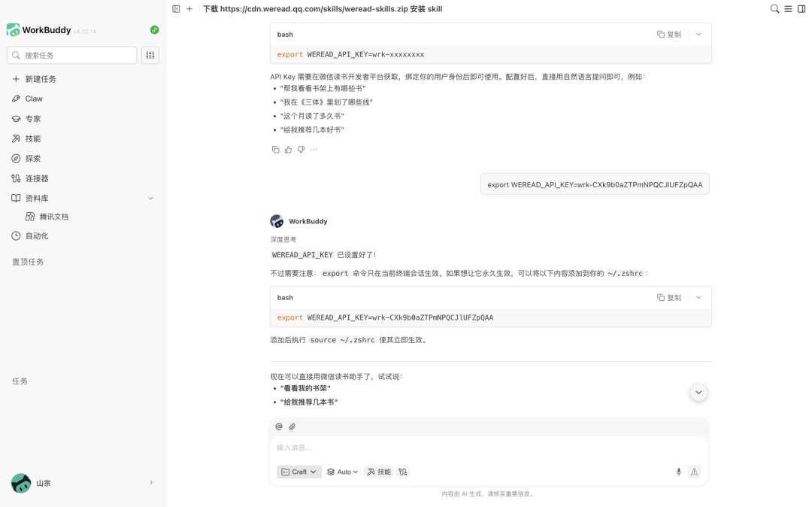Click the 山宗 user avatar
The image size is (812, 507).
(21, 483)
